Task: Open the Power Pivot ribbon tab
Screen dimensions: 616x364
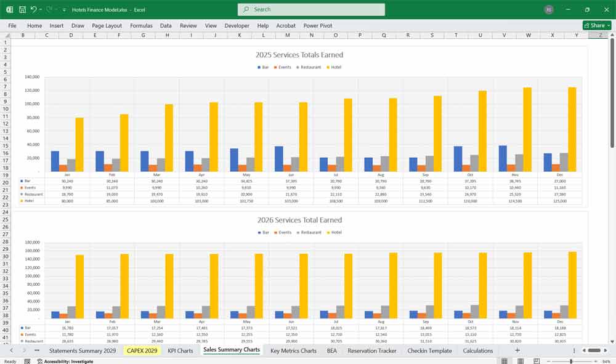Action: (318, 25)
